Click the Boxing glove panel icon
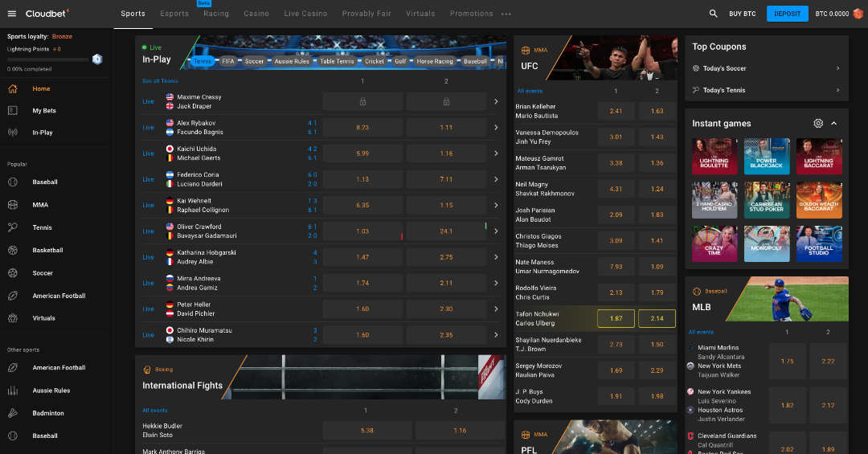The width and height of the screenshot is (868, 454). tap(147, 370)
